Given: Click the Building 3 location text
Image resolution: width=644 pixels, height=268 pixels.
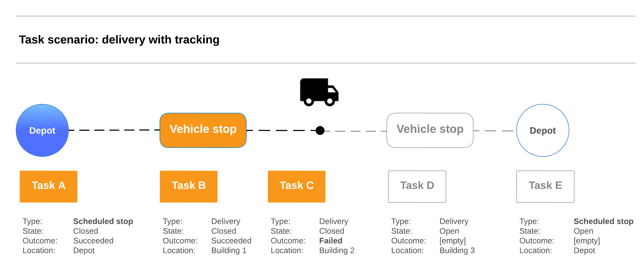Looking at the screenshot, I should tap(457, 250).
